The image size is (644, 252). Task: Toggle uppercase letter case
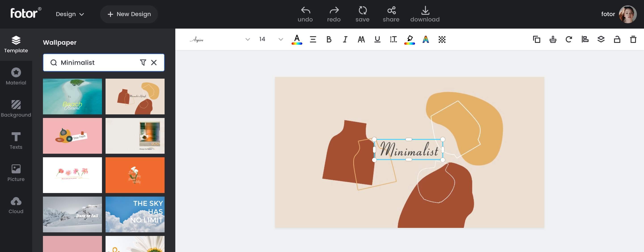361,40
